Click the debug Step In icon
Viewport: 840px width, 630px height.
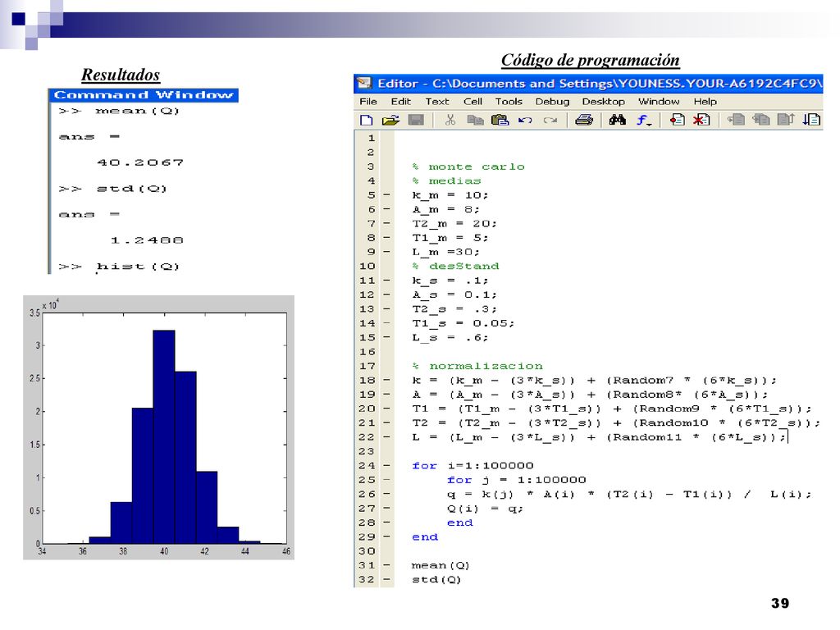coord(760,120)
